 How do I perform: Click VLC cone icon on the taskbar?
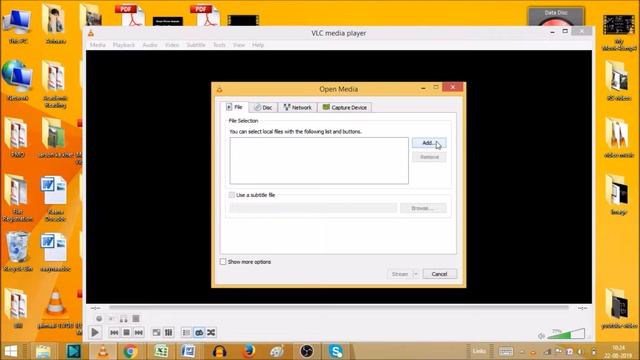click(x=102, y=351)
